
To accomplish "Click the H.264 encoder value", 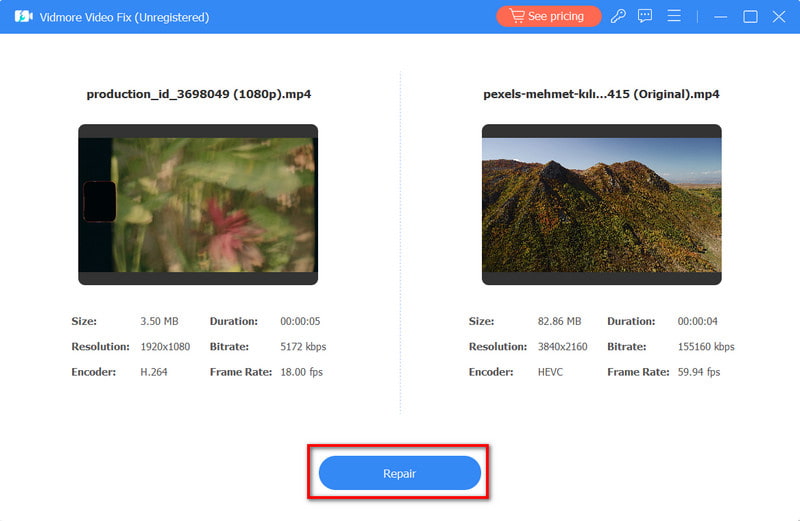I will click(x=155, y=372).
